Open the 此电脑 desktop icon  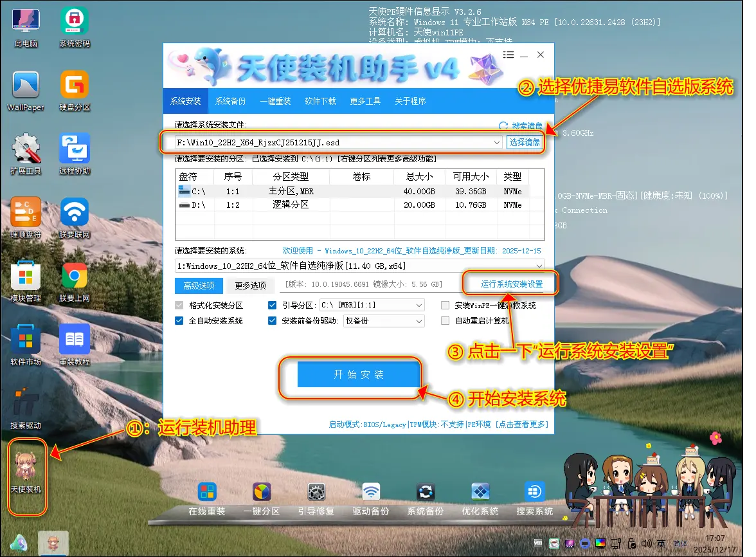pos(26,28)
